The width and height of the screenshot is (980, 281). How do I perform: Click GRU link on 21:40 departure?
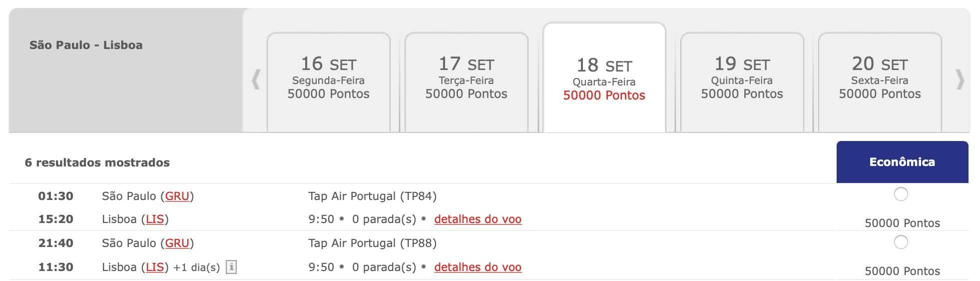[177, 243]
